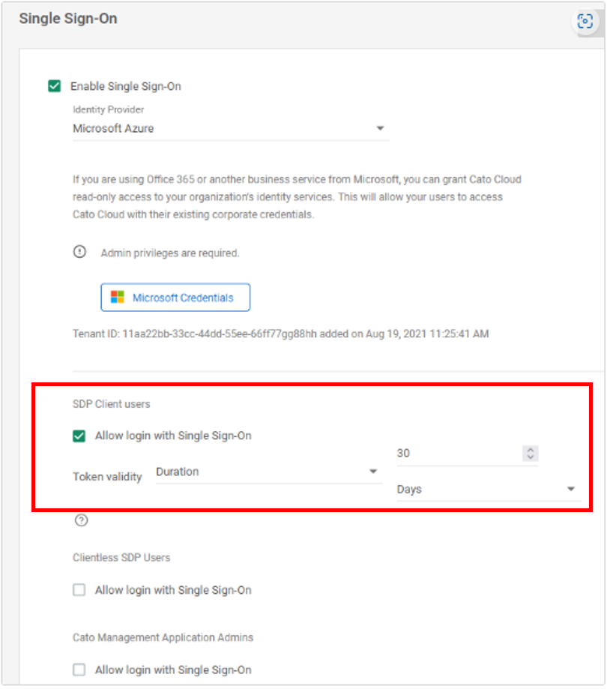Click the Tenant ID text line
Image resolution: width=616 pixels, height=689 pixels.
point(281,334)
